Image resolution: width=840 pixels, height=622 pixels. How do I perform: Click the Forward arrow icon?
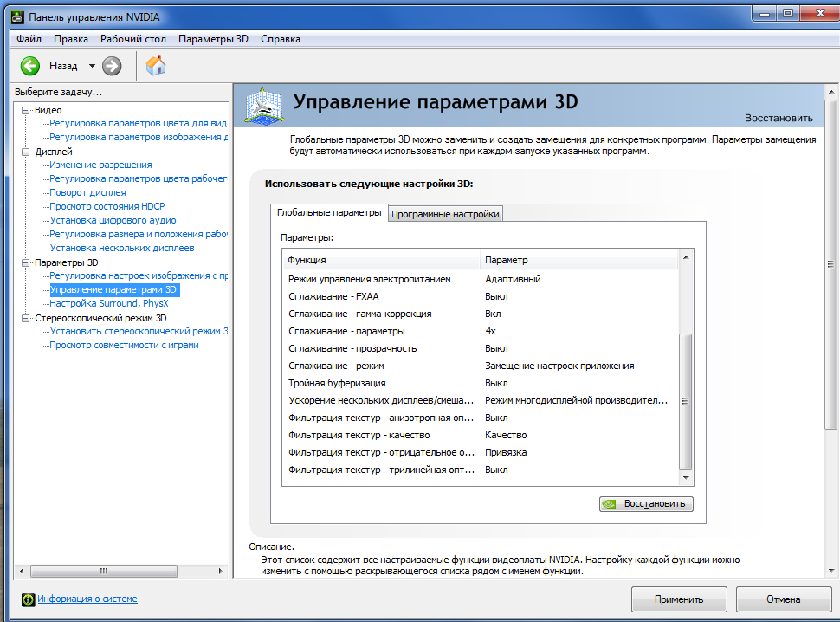pos(112,66)
